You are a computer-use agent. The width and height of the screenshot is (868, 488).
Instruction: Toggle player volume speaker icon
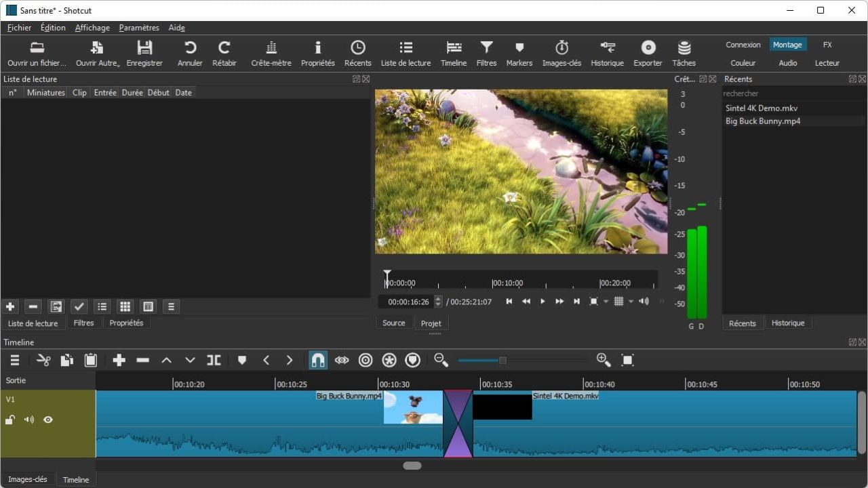(x=644, y=302)
